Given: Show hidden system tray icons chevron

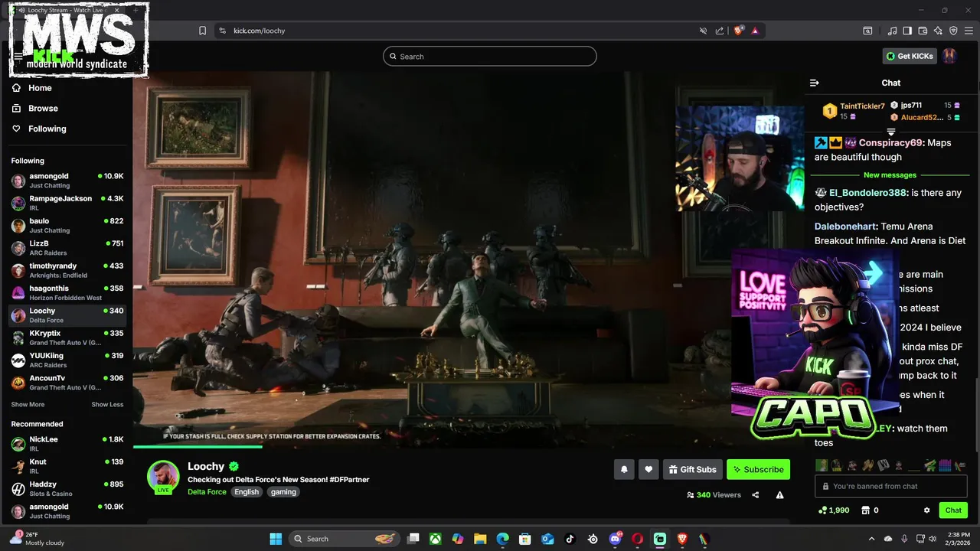Looking at the screenshot, I should point(871,539).
